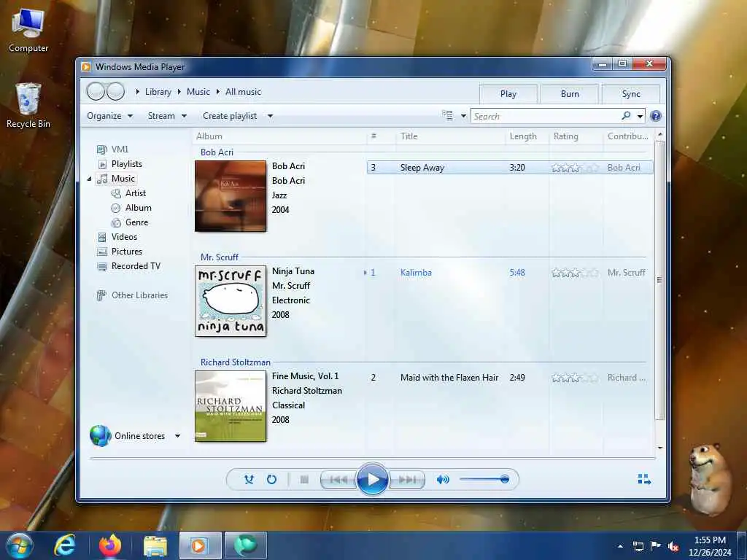Open the Help question mark icon
Screen dimensions: 747x560
[656, 116]
